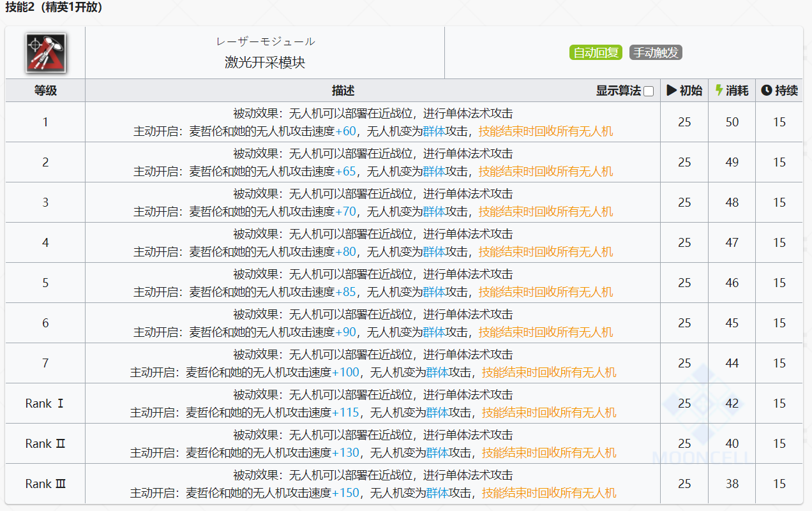The image size is (812, 511).
Task: Click the blue 群体 link in level 4 row
Action: (434, 252)
